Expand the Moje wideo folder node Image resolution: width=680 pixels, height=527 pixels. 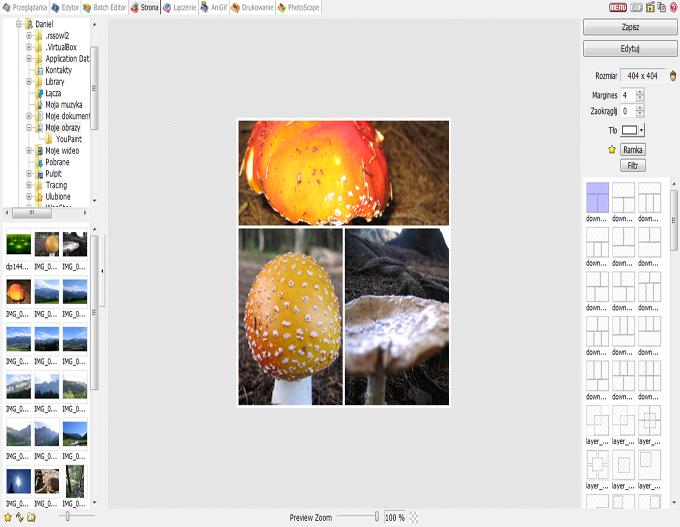[29, 151]
